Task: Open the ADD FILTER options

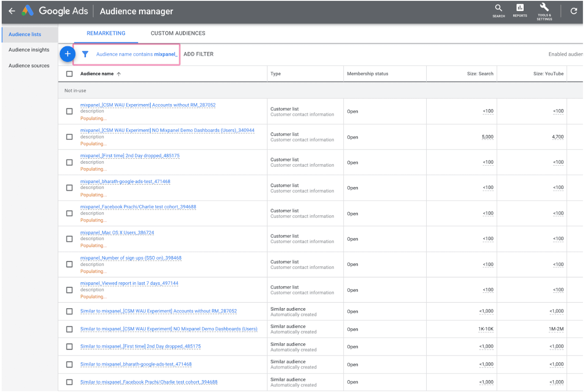Action: (x=198, y=54)
